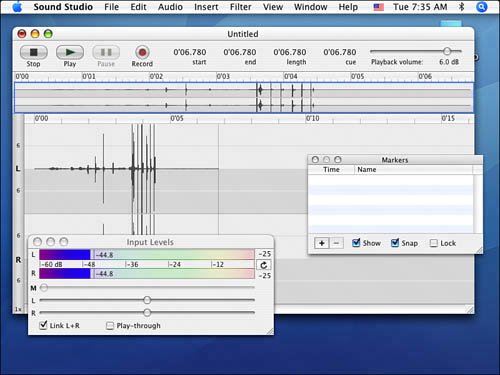Open the Filter menu

pos(240,7)
